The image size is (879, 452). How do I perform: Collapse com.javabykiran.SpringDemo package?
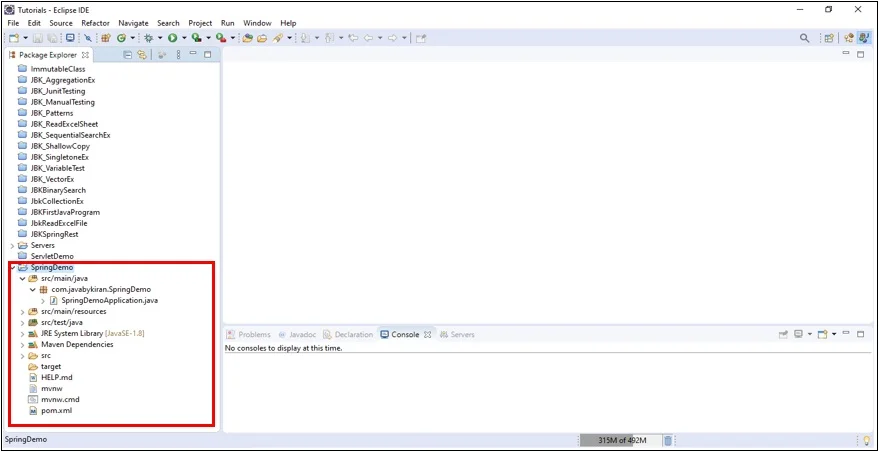tap(33, 289)
